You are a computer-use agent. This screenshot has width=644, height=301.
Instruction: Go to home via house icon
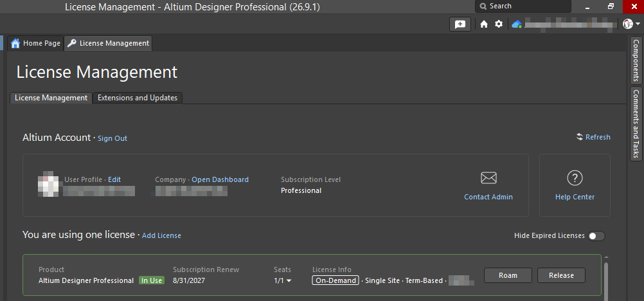484,24
